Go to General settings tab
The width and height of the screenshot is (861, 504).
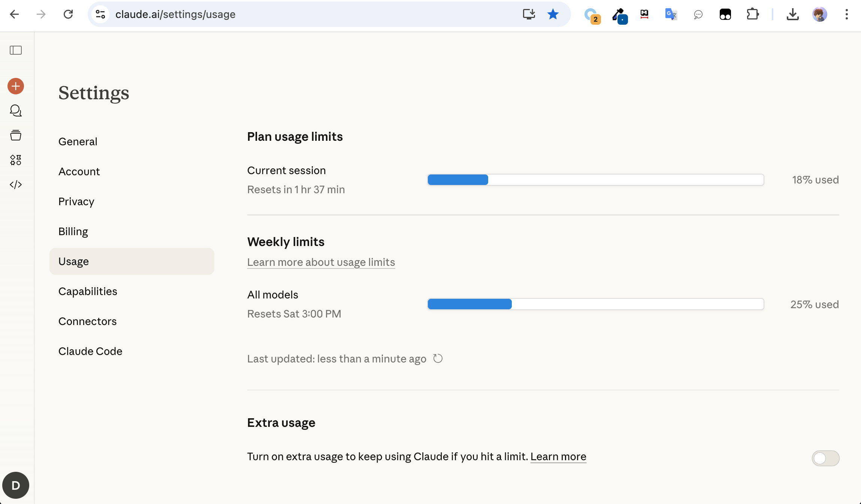pos(78,142)
